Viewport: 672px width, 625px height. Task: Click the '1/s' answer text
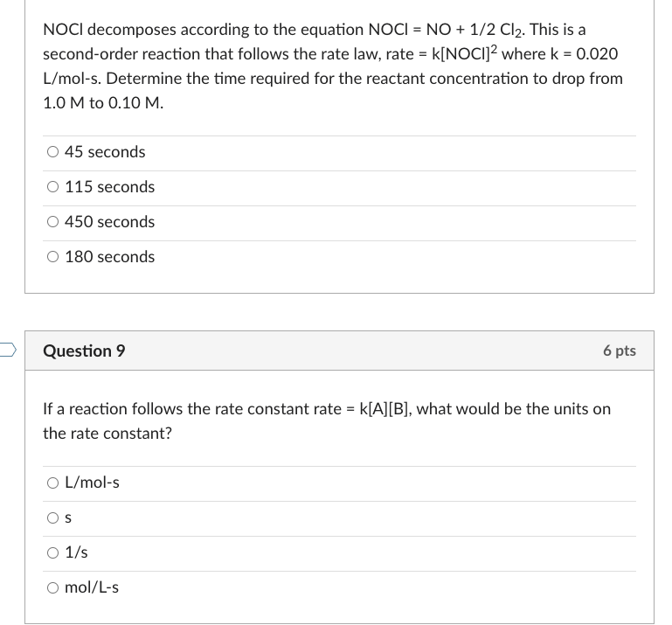tap(76, 552)
